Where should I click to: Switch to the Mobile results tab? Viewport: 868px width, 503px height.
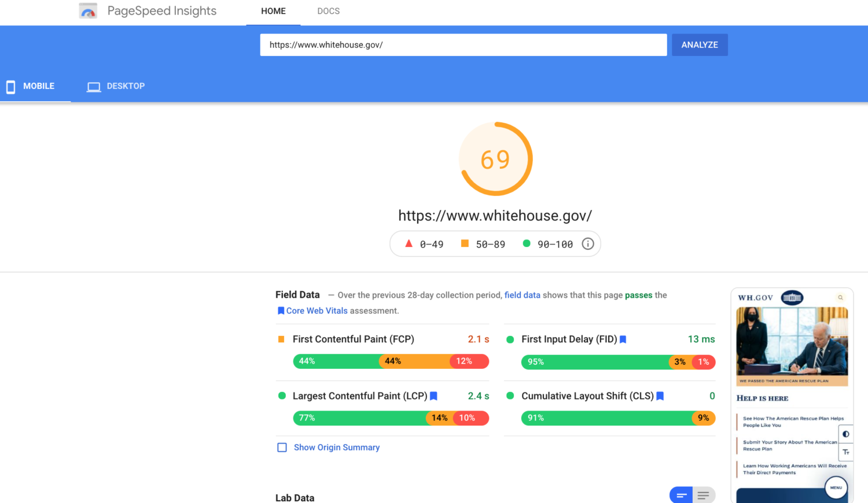coord(35,86)
